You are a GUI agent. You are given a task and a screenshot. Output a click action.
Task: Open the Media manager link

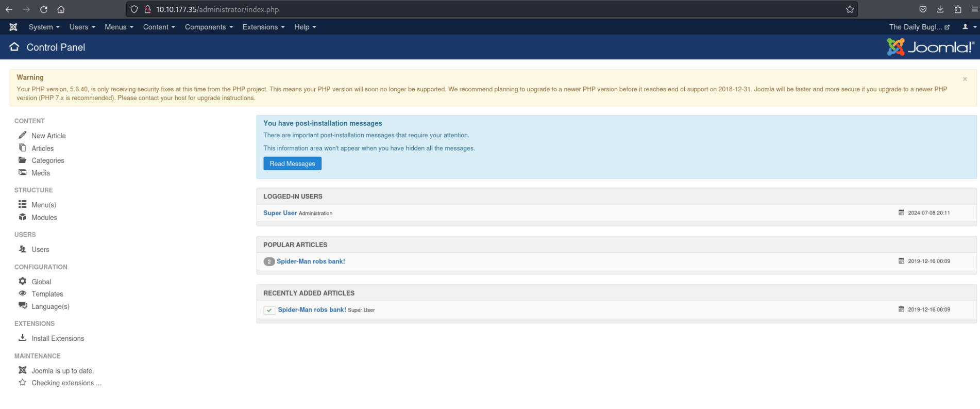(41, 173)
